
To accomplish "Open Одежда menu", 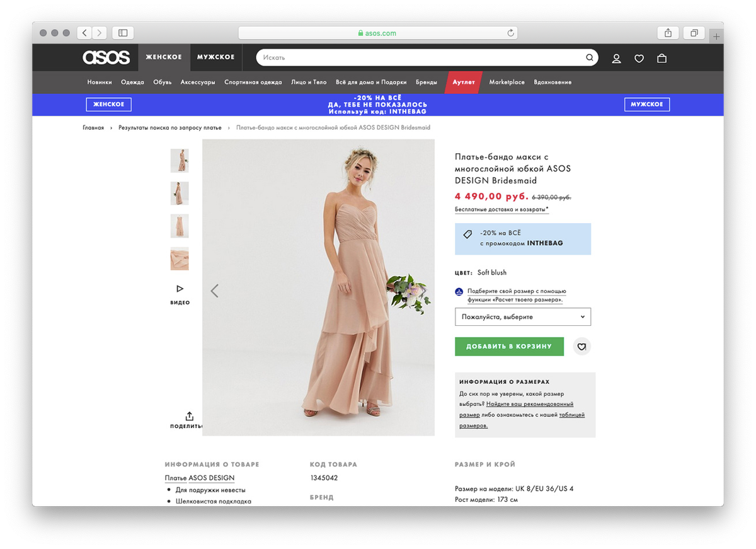I will [132, 83].
